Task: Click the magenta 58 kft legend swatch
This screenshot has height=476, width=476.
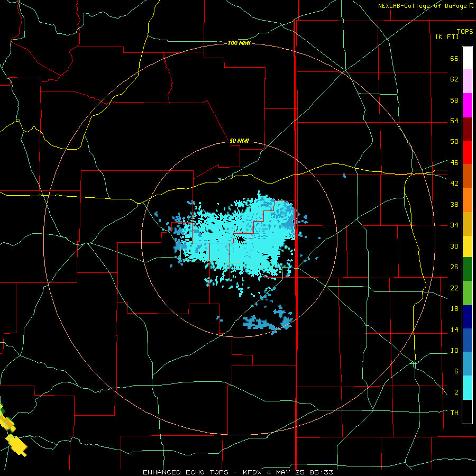Action: point(467,105)
